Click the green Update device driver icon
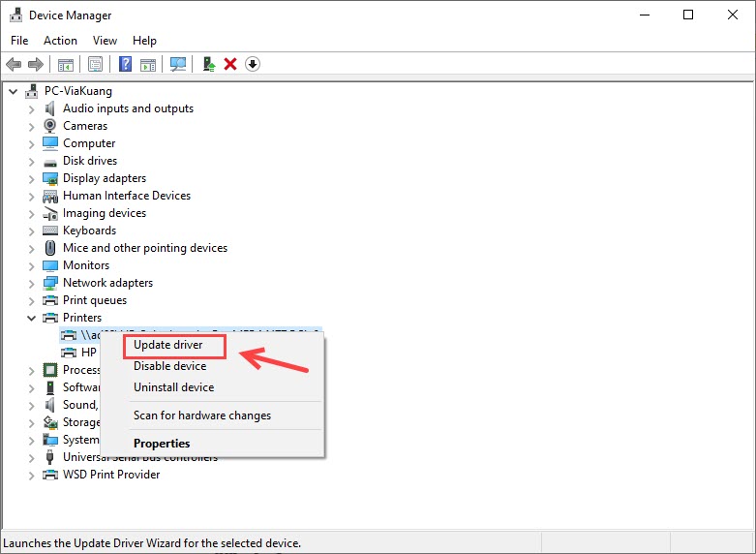This screenshot has width=756, height=554. pyautogui.click(x=208, y=64)
